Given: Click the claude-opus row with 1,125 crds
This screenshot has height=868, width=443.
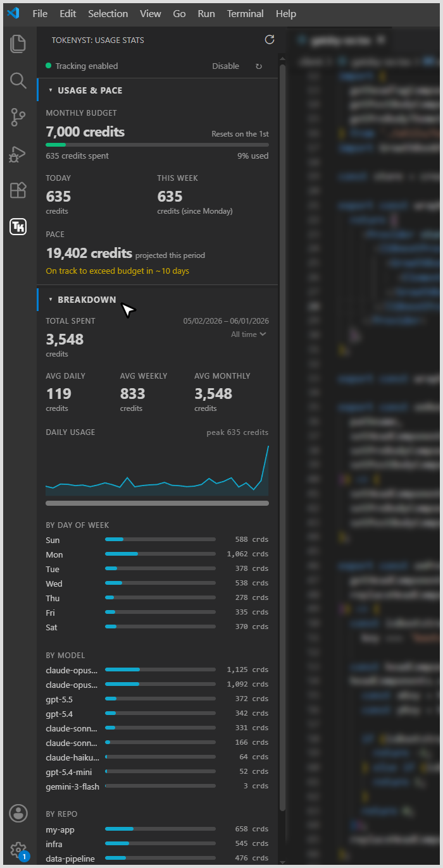Looking at the screenshot, I should tap(157, 669).
